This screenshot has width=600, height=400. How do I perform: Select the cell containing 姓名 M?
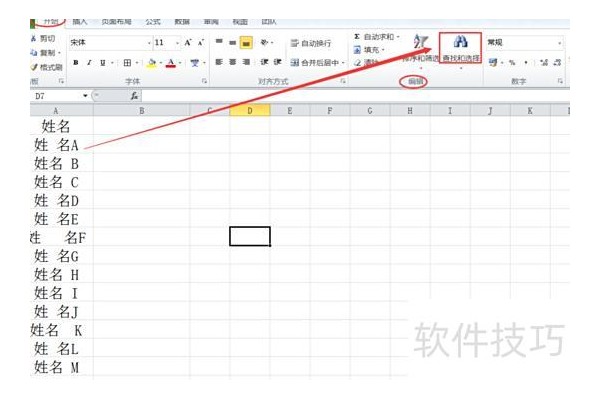coord(62,367)
